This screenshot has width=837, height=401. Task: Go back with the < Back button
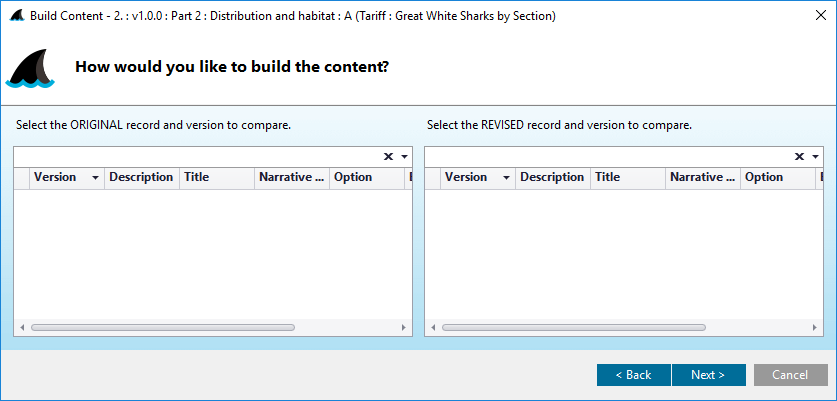pos(634,375)
